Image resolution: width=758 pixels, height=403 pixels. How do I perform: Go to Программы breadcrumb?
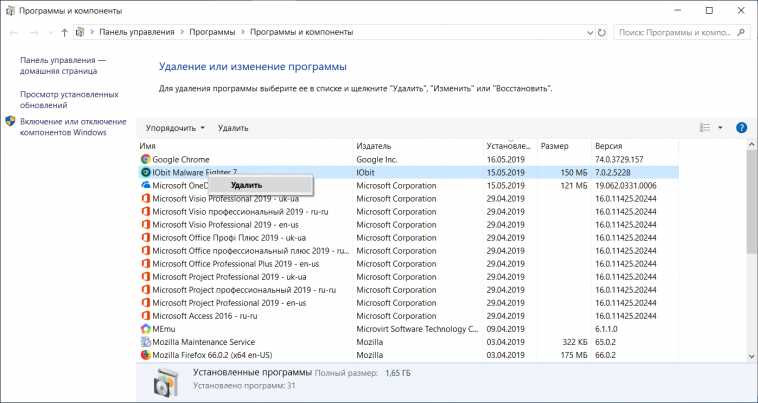[212, 32]
